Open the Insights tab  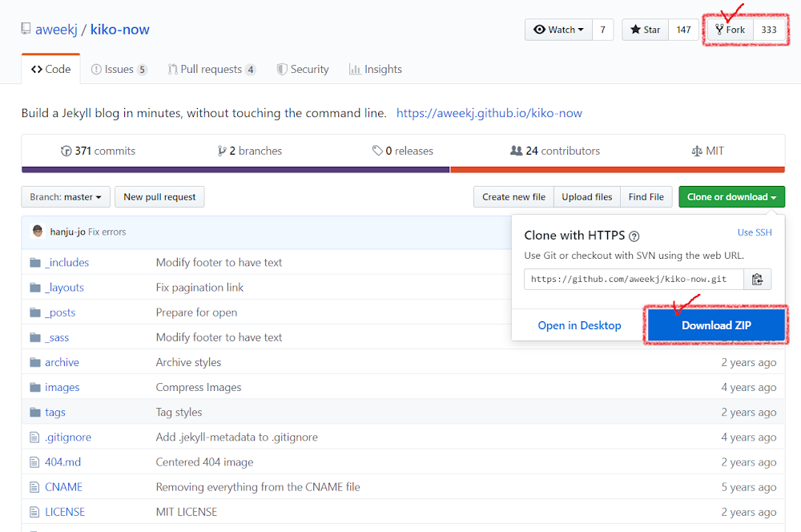[x=376, y=69]
